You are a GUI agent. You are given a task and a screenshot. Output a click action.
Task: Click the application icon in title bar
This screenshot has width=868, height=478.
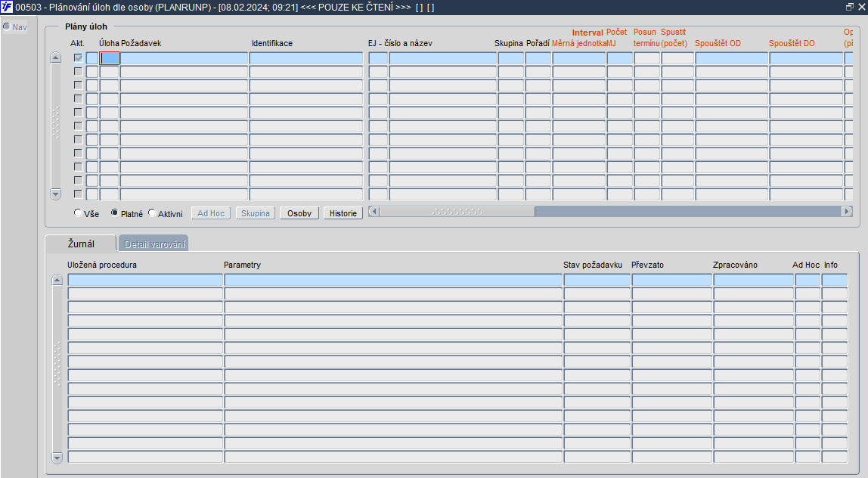coord(7,8)
